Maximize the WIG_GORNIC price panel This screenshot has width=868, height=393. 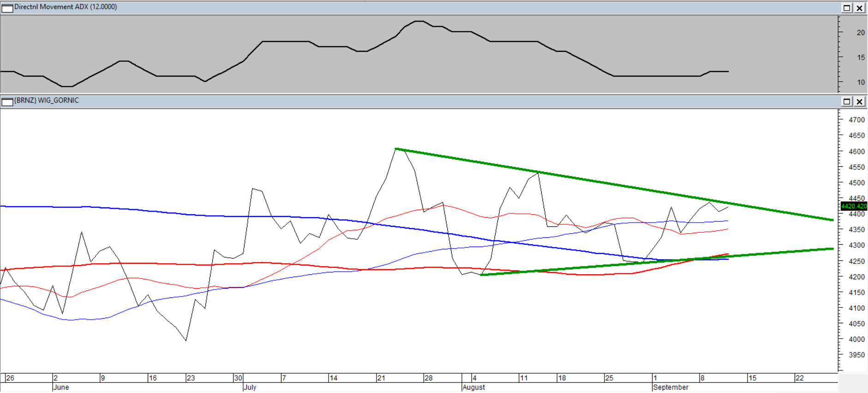(x=847, y=102)
